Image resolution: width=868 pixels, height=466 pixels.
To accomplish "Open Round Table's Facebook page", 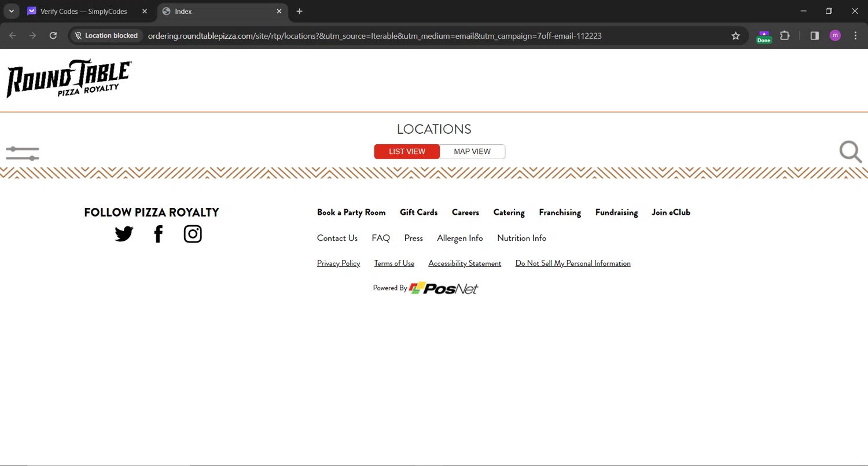I will [159, 234].
